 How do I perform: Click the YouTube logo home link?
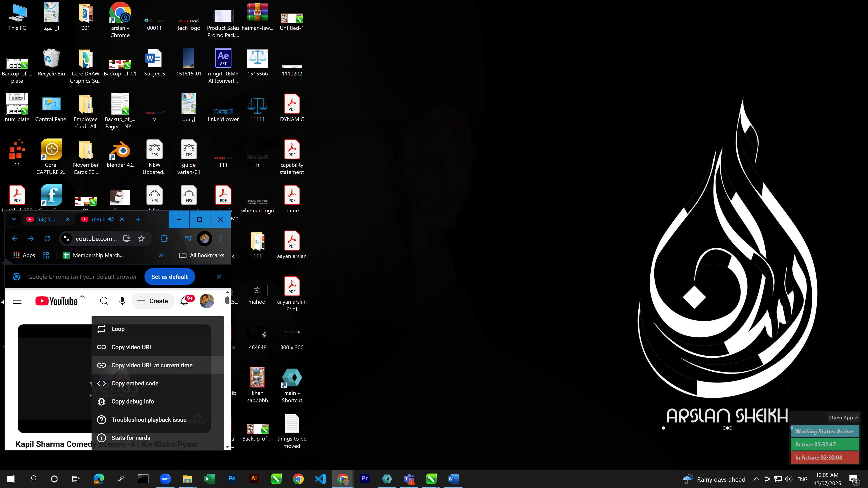(57, 301)
